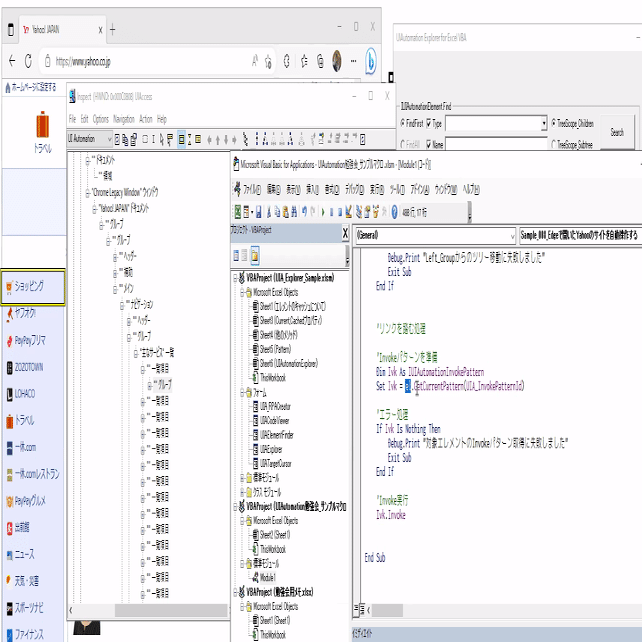The image size is (642, 642).
Task: Click the Cut scissors icon in VBA toolbar
Action: (269, 212)
